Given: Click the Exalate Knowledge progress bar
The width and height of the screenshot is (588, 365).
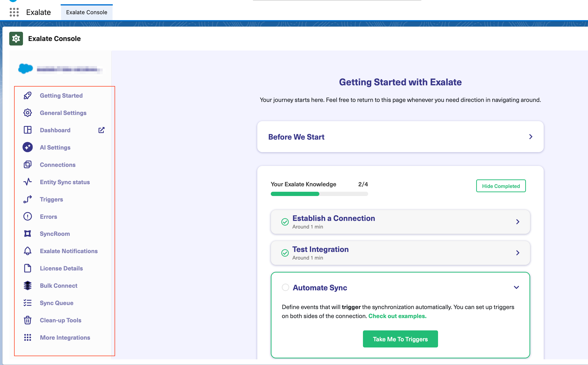Looking at the screenshot, I should click(x=319, y=194).
